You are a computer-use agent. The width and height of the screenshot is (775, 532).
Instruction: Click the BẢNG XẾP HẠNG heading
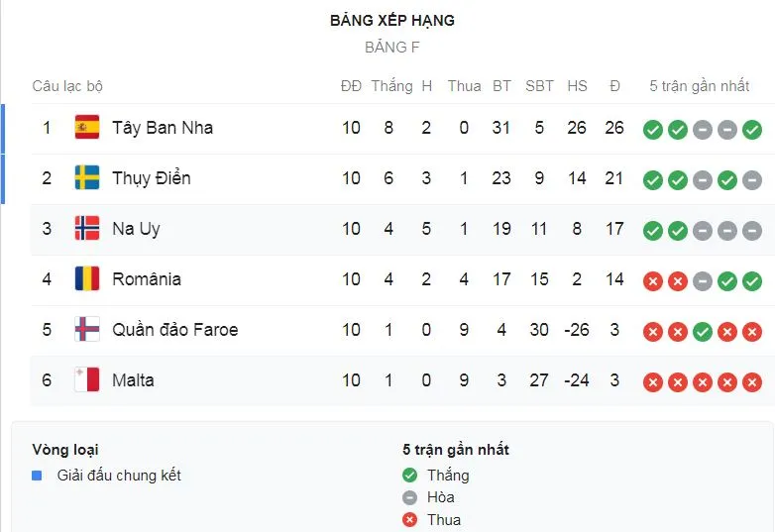[392, 20]
